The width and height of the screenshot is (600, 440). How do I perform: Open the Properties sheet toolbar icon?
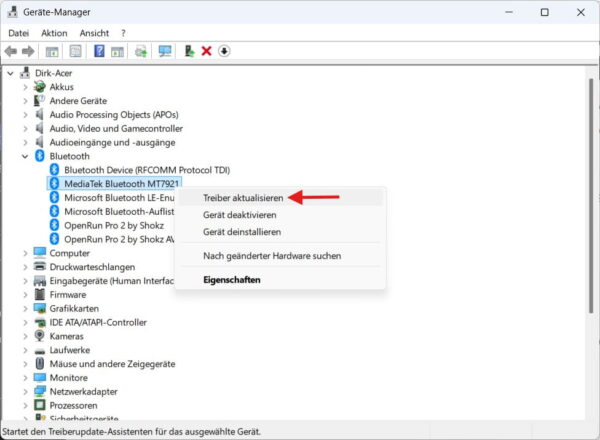pyautogui.click(x=75, y=51)
